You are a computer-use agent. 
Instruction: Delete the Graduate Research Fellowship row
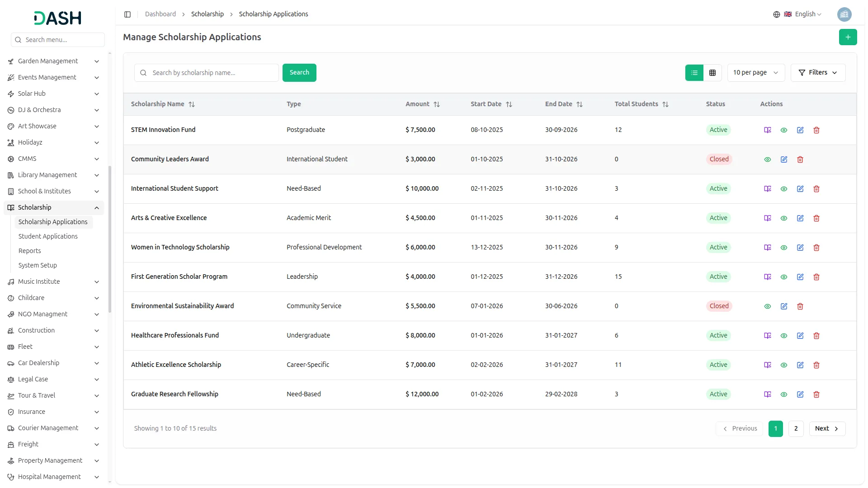point(816,394)
